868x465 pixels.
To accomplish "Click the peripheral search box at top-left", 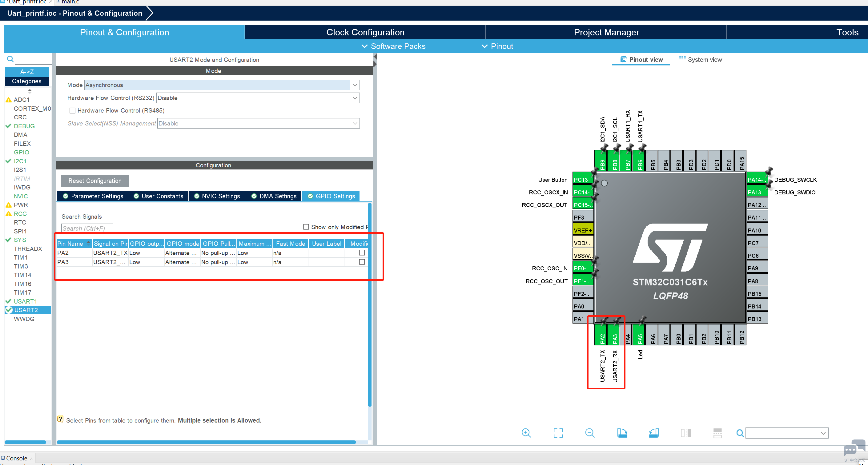I will (33, 59).
